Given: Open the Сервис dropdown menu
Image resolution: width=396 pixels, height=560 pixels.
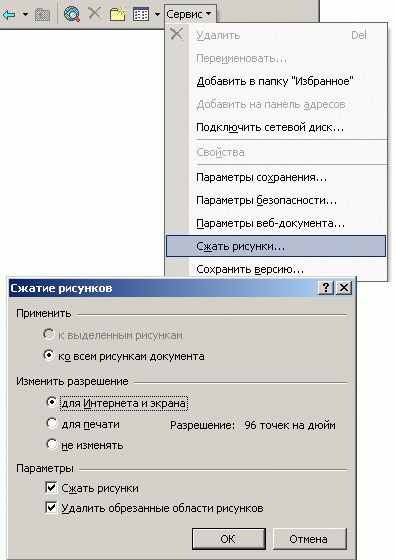Looking at the screenshot, I should pos(189,14).
